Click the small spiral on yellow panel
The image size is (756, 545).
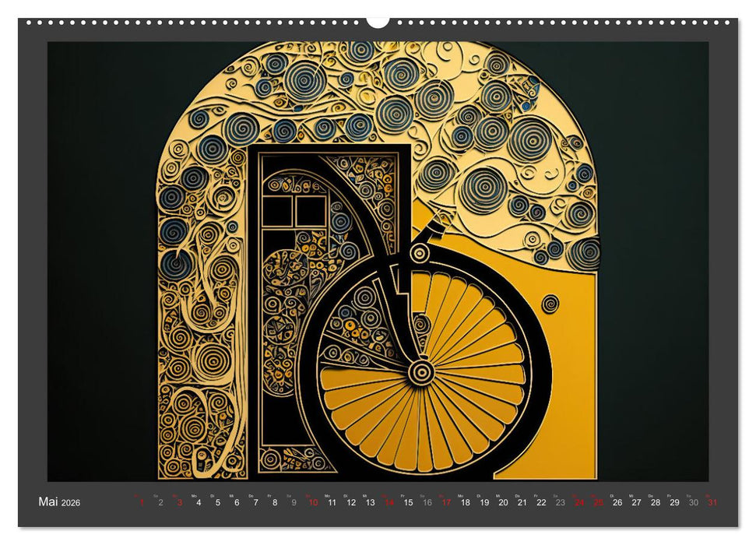[550, 303]
